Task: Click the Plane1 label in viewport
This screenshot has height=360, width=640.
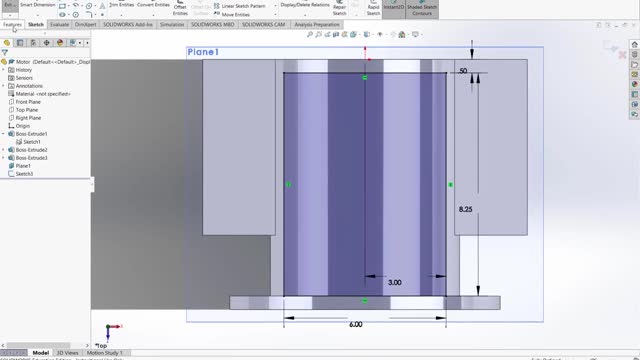Action: tap(203, 52)
